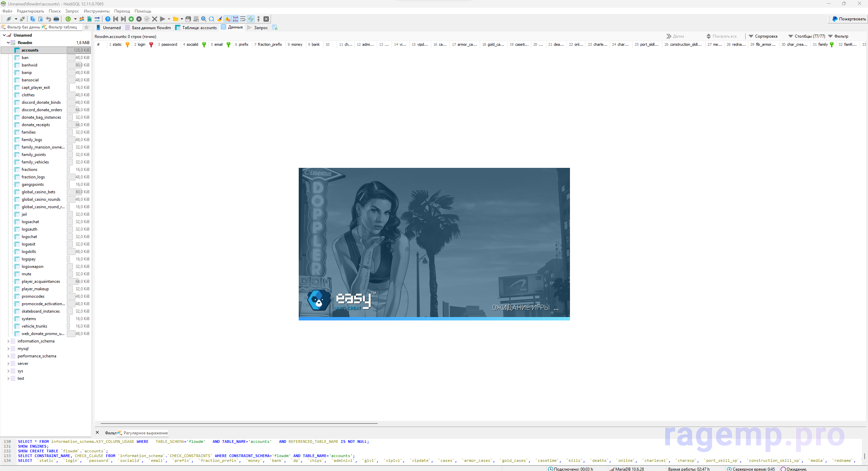Click the broom clear icon

(x=219, y=19)
